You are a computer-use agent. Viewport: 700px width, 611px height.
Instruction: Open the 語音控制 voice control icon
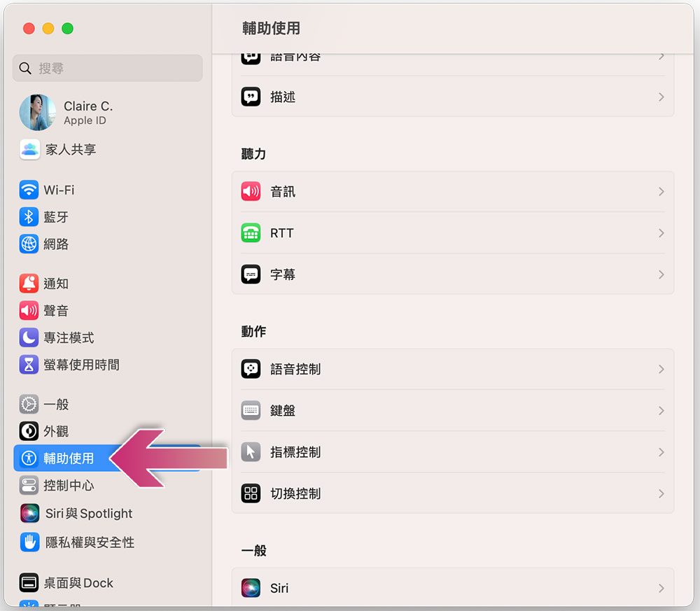(251, 369)
